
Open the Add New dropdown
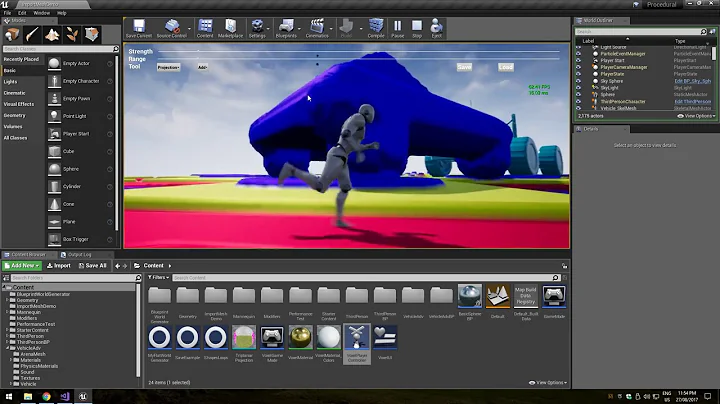click(x=22, y=266)
